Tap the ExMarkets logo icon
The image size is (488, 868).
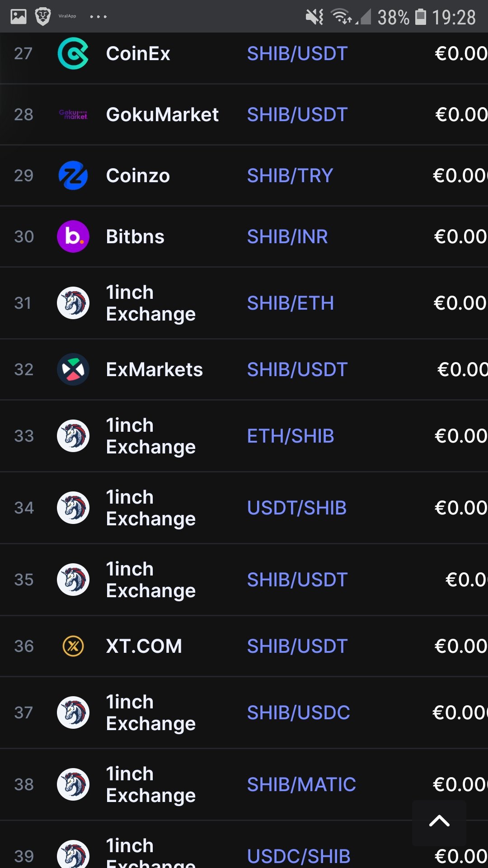point(73,369)
